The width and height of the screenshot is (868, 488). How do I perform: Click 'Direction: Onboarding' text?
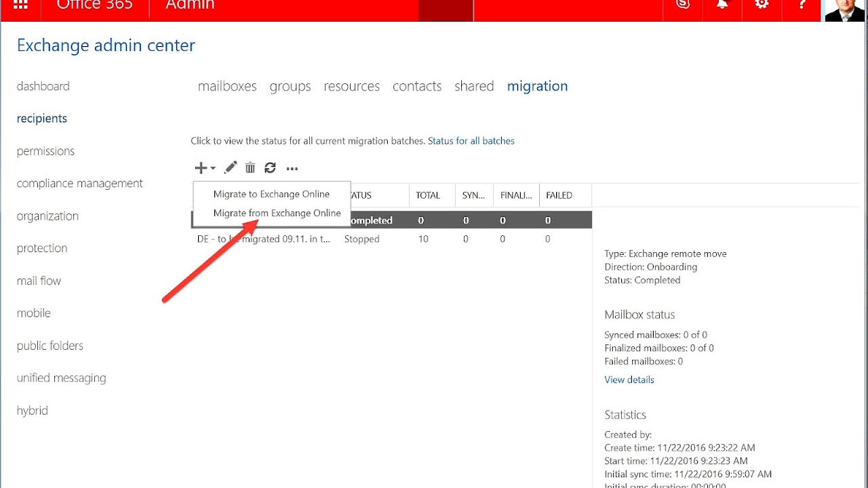click(651, 267)
